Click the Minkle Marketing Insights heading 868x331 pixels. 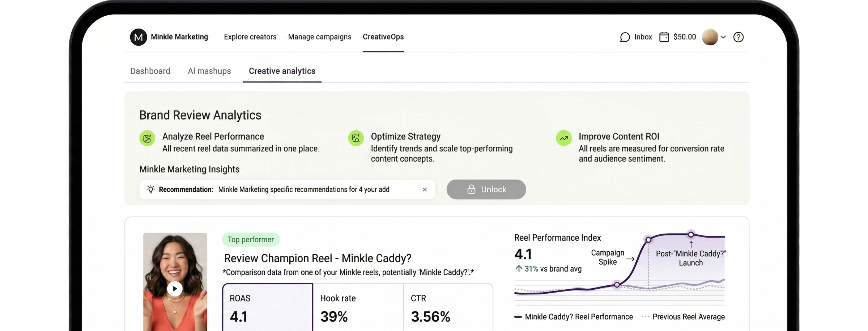(x=189, y=169)
